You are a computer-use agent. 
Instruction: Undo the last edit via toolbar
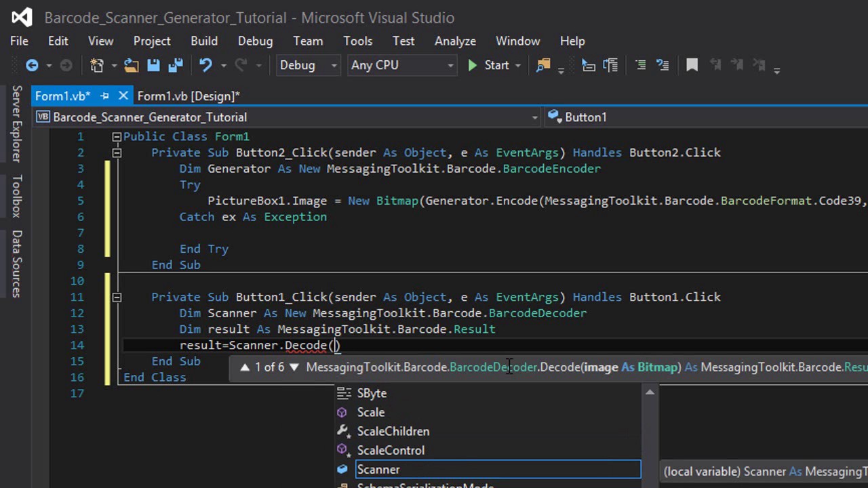(x=205, y=65)
